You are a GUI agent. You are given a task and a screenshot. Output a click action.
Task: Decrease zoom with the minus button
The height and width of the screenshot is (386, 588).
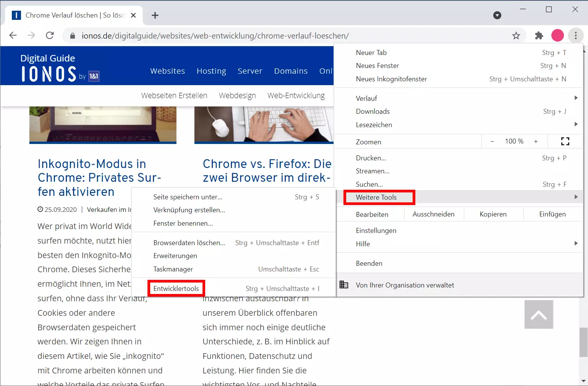(492, 141)
